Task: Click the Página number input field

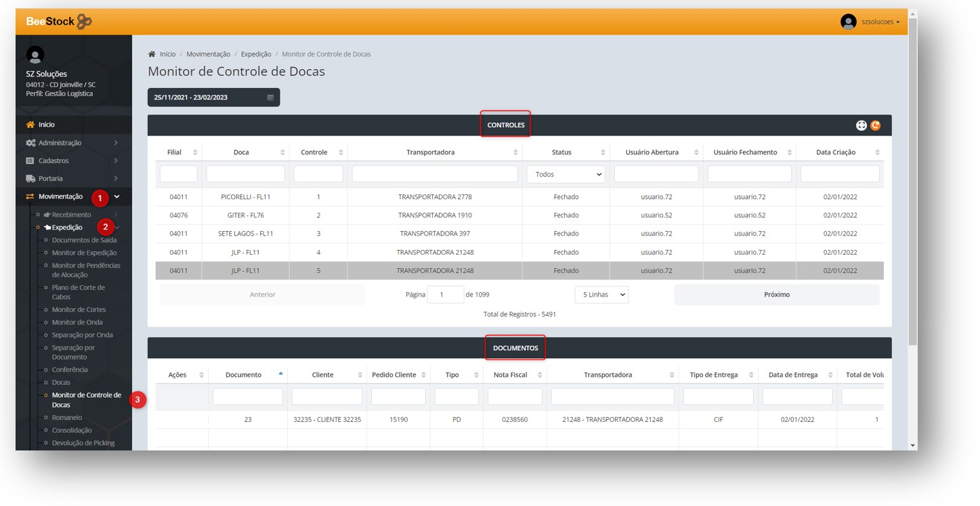Action: pos(445,295)
